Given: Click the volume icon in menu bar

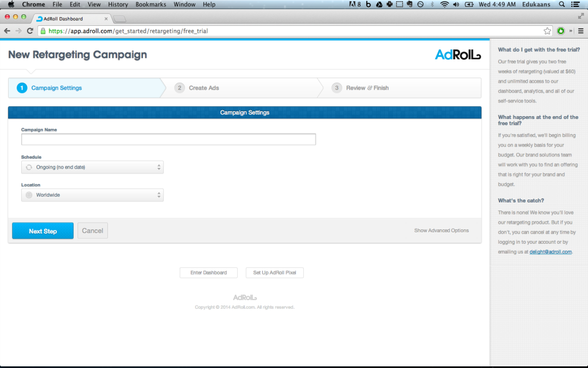Looking at the screenshot, I should coord(456,5).
